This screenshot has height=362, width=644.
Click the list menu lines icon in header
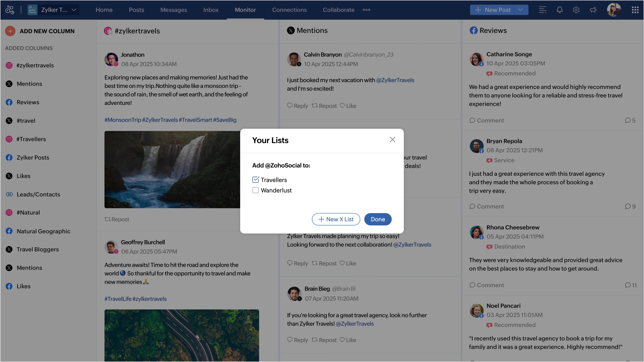point(542,10)
